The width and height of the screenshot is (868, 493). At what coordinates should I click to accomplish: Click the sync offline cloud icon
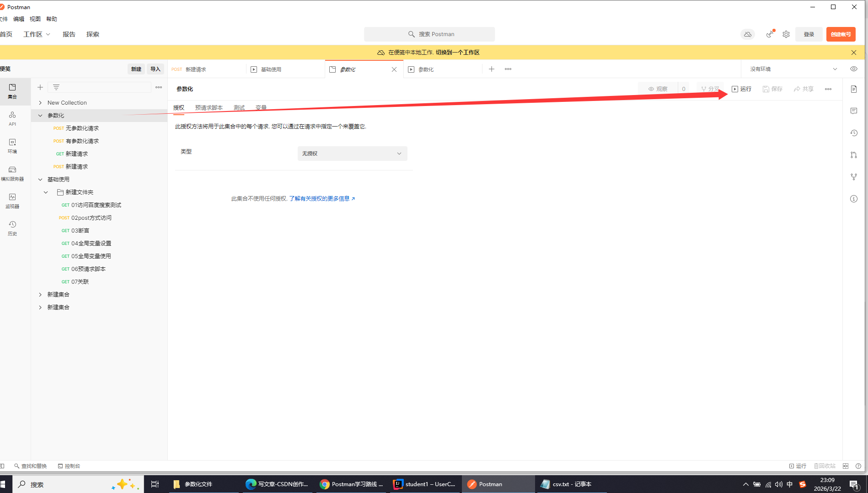[x=748, y=34]
